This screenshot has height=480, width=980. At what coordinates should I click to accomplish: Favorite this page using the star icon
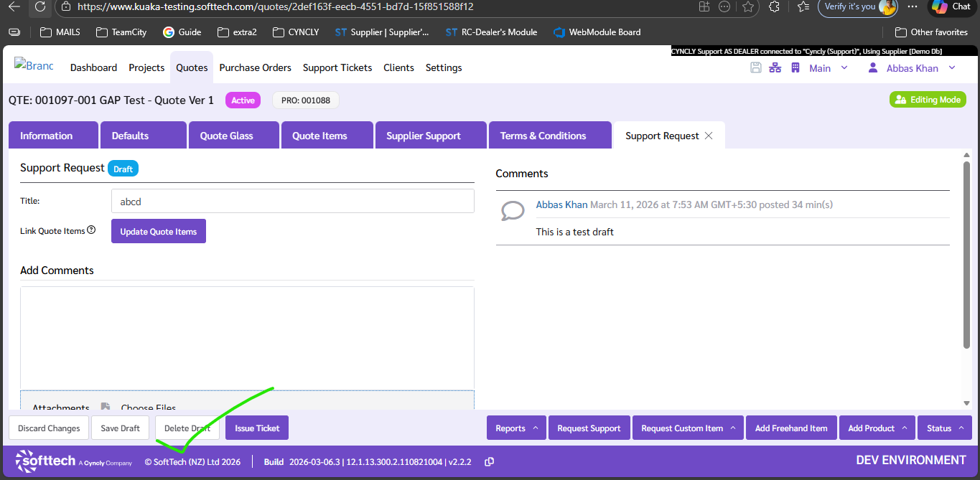click(748, 6)
